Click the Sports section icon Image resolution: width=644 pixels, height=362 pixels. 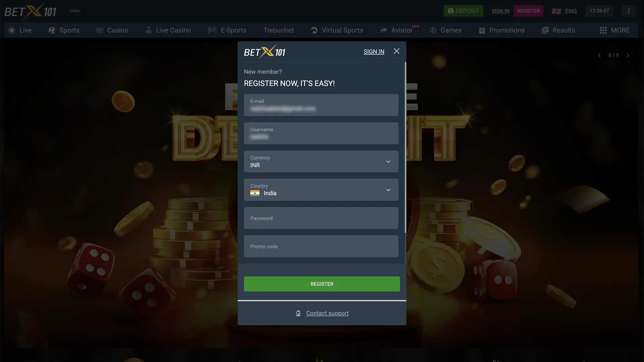(x=51, y=30)
